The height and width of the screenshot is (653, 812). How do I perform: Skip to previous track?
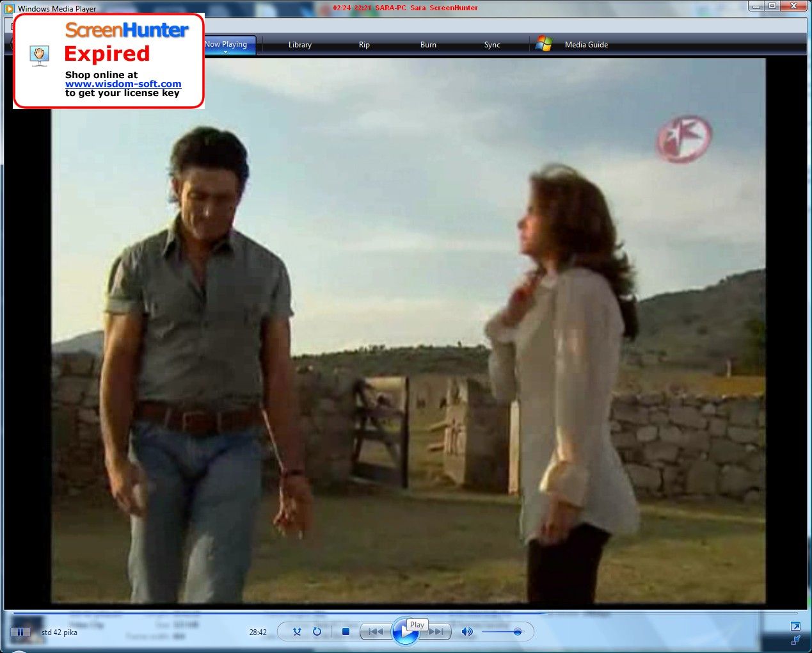[376, 632]
